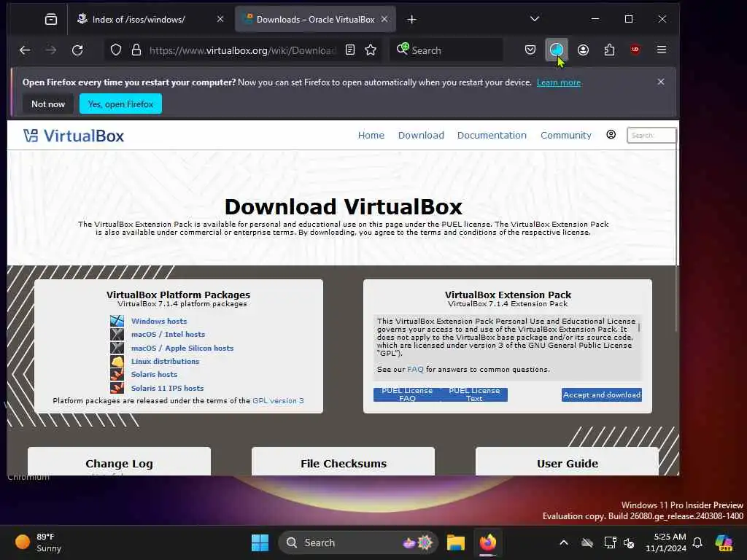747x560 pixels.
Task: Click the page vertical scrollbar
Action: pyautogui.click(x=676, y=241)
